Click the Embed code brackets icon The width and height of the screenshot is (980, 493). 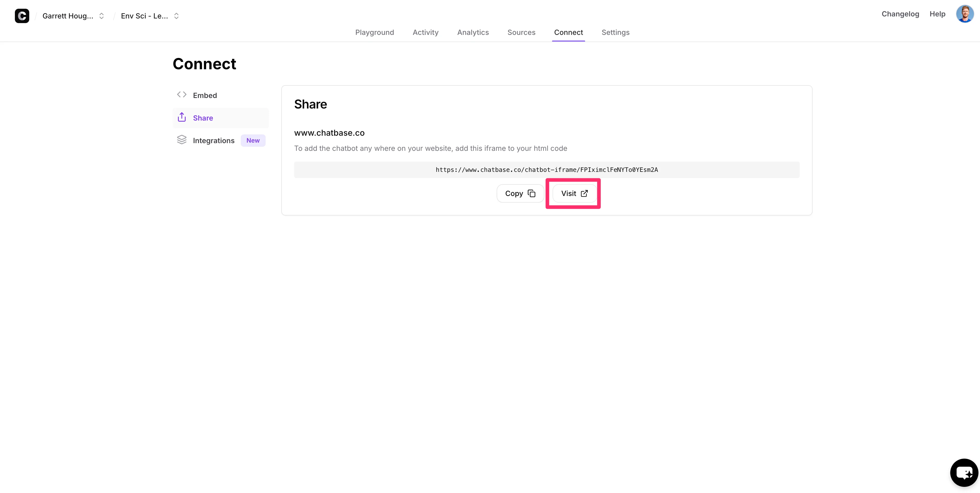point(182,95)
